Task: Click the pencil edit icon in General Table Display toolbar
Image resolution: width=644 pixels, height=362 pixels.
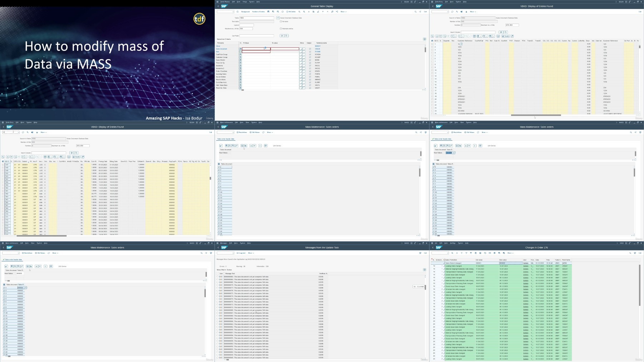Action: (318, 11)
